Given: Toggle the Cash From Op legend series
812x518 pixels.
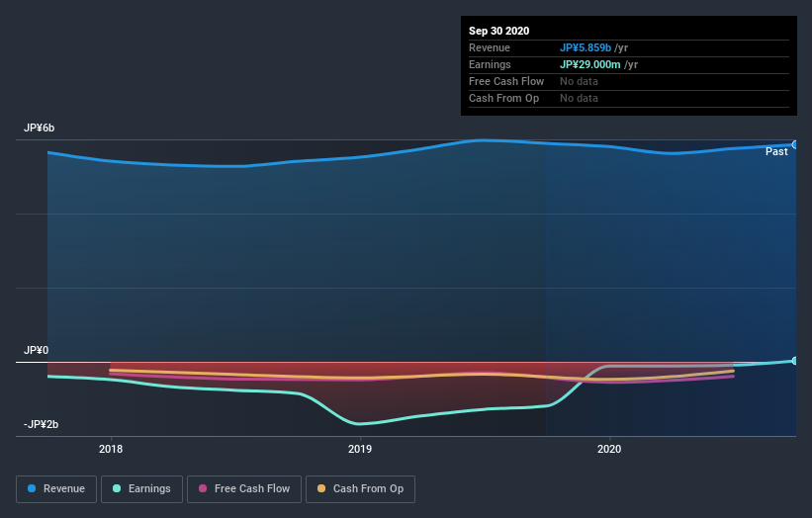Looking at the screenshot, I should point(360,489).
